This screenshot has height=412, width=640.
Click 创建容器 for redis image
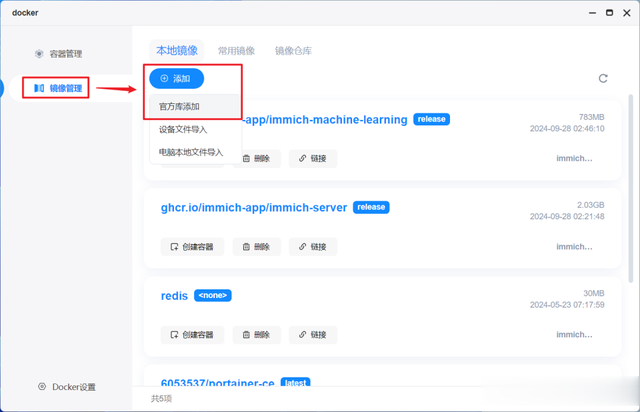point(192,335)
